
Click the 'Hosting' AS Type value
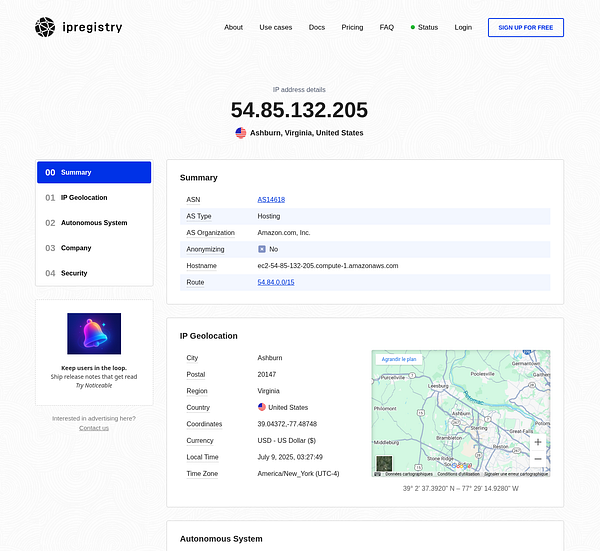pos(269,216)
